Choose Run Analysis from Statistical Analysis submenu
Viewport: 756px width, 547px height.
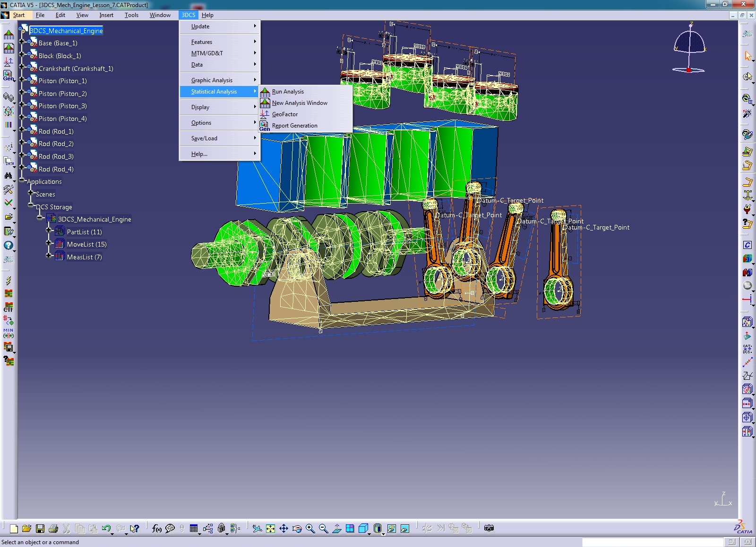coord(305,92)
